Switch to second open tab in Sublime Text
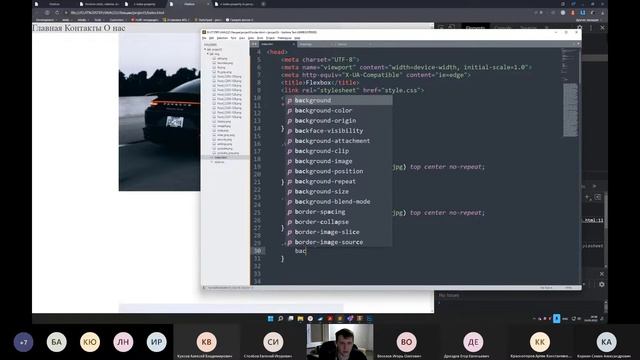 [x=316, y=44]
